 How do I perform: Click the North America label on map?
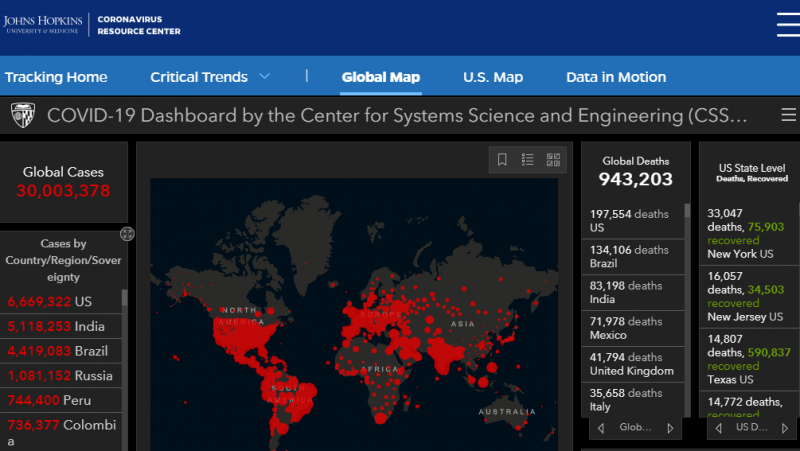(x=241, y=316)
